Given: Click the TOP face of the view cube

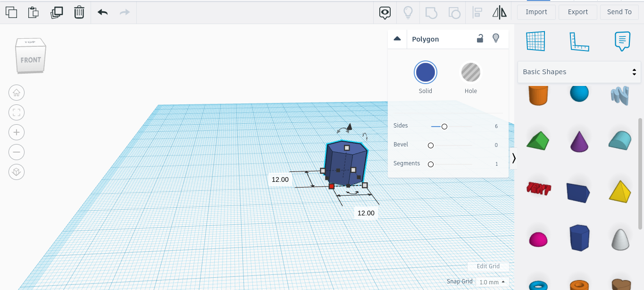Looking at the screenshot, I should pyautogui.click(x=30, y=43).
